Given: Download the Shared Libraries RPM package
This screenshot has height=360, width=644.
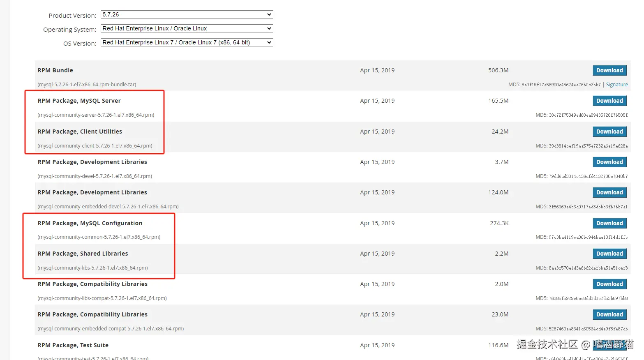Looking at the screenshot, I should [609, 254].
